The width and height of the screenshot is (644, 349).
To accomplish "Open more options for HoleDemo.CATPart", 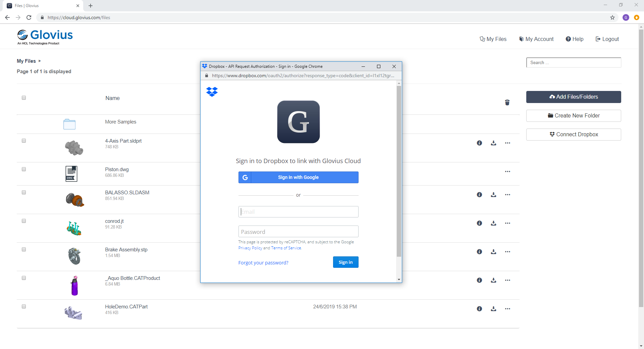I will [x=507, y=309].
